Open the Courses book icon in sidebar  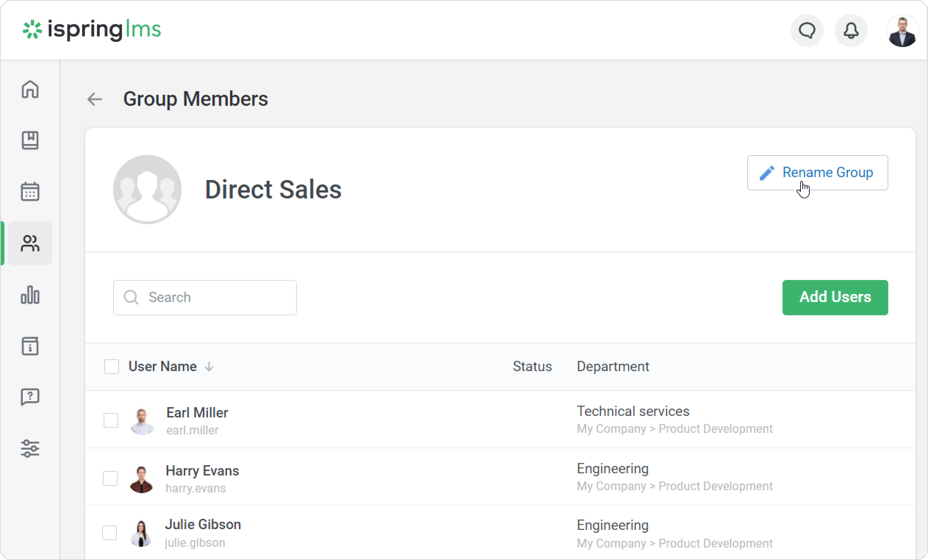point(30,140)
